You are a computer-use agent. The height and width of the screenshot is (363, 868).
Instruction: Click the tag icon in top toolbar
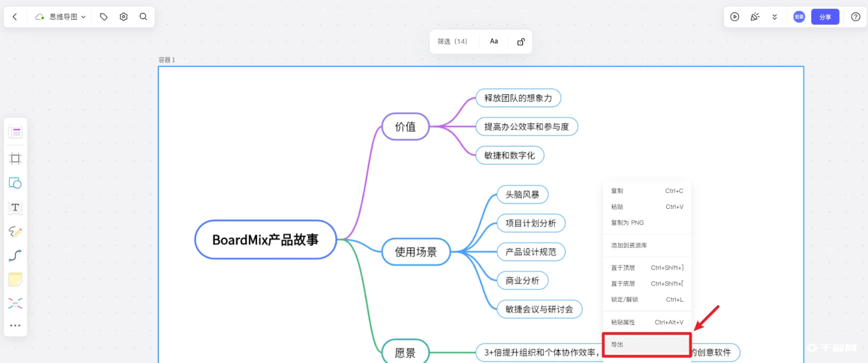(104, 17)
